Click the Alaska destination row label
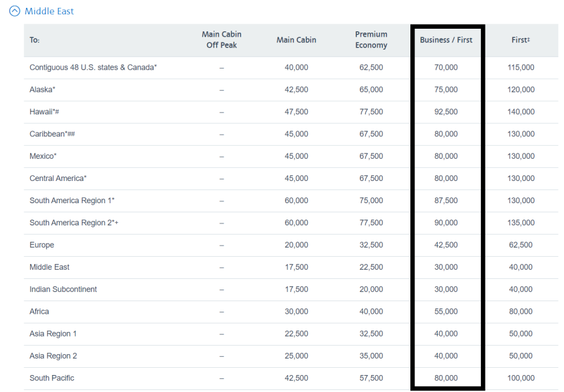This screenshot has width=564, height=392. tap(42, 90)
